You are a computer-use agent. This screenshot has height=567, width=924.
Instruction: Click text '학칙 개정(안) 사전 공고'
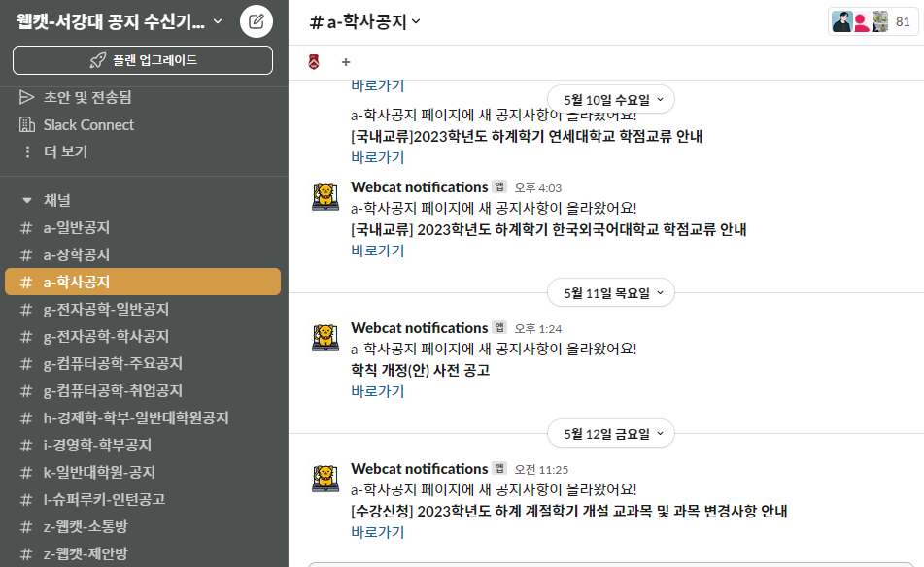(420, 370)
